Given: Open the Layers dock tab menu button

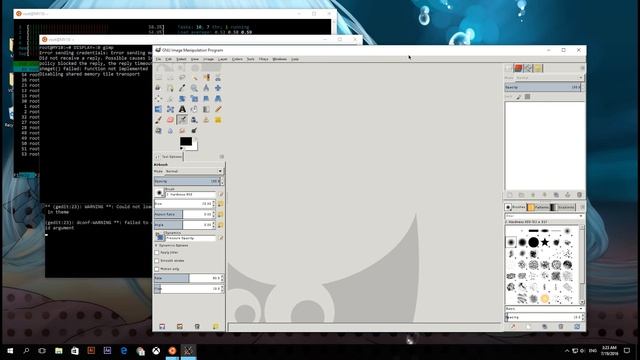Looking at the screenshot, I should click(x=582, y=68).
